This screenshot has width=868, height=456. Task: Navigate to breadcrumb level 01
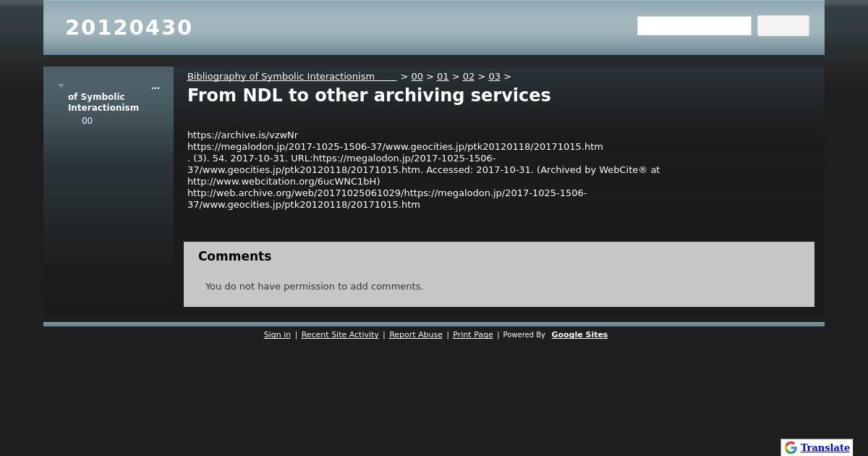443,76
